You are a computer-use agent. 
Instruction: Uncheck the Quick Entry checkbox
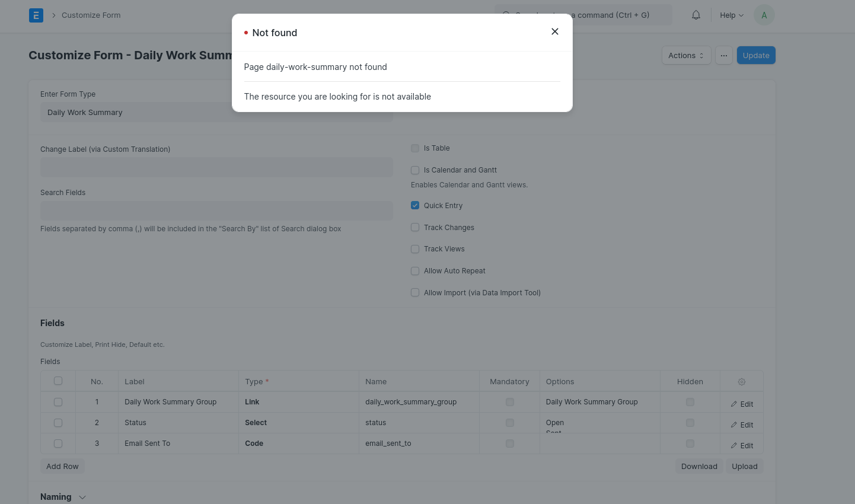point(415,206)
